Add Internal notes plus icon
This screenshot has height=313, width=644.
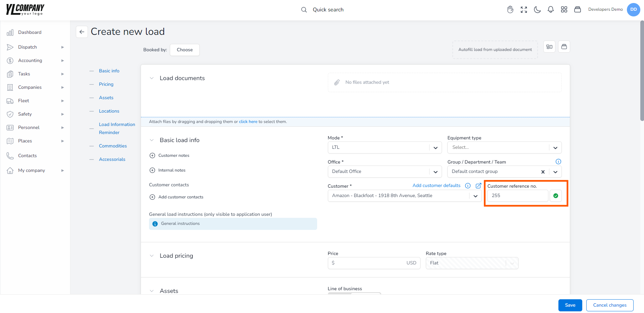point(152,170)
